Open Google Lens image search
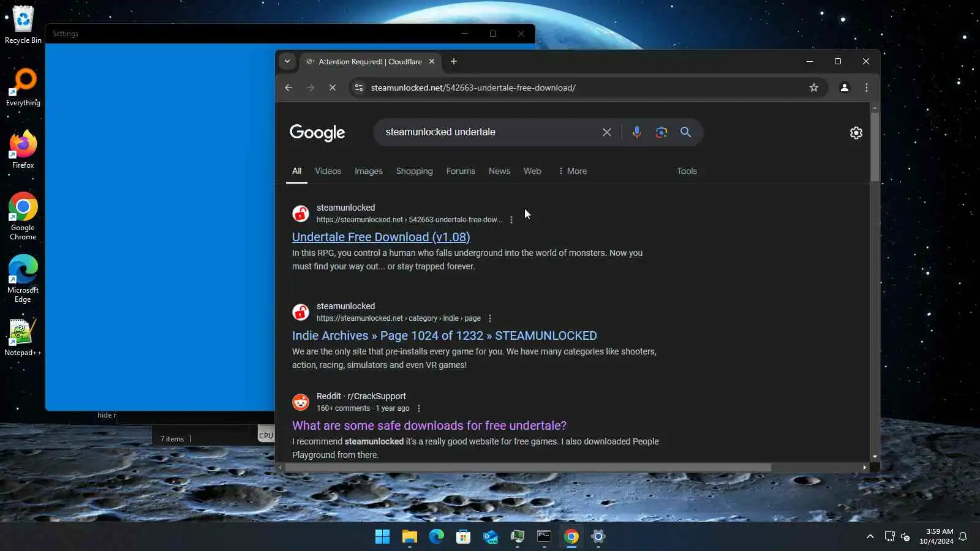Image resolution: width=980 pixels, height=551 pixels. (x=661, y=132)
